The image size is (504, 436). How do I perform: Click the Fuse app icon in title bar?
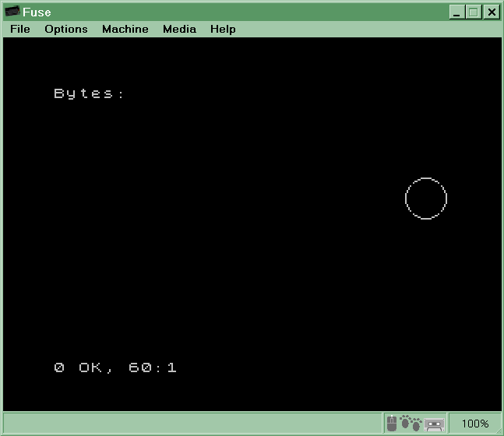tap(12, 12)
